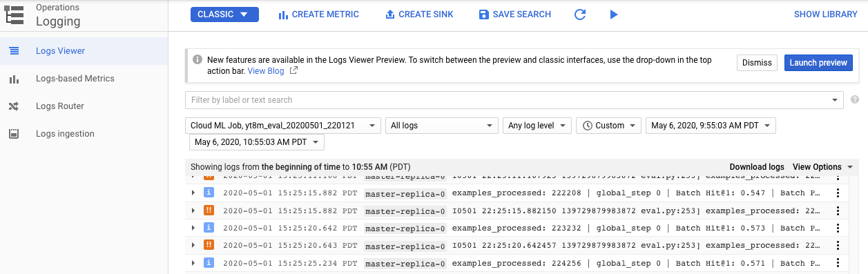Open the May 6, 10:55:03 AM end time dropdown
The height and width of the screenshot is (274, 868).
tap(256, 142)
